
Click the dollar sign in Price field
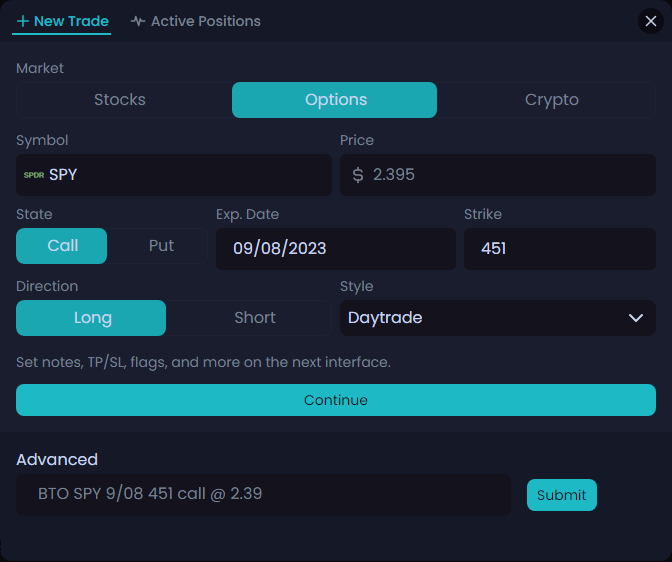358,175
